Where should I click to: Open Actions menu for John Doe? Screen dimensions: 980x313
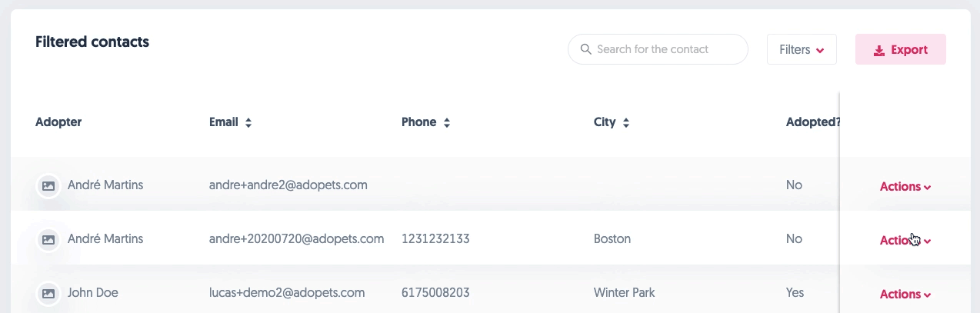pos(905,294)
